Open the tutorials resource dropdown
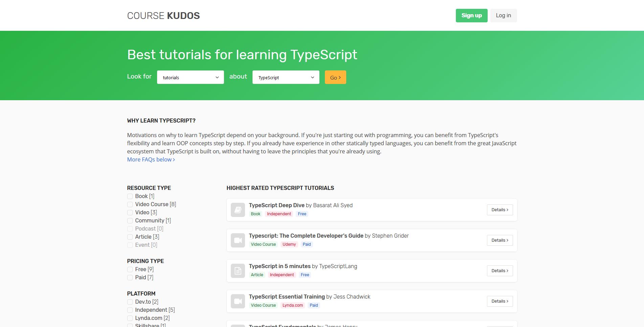 point(191,77)
